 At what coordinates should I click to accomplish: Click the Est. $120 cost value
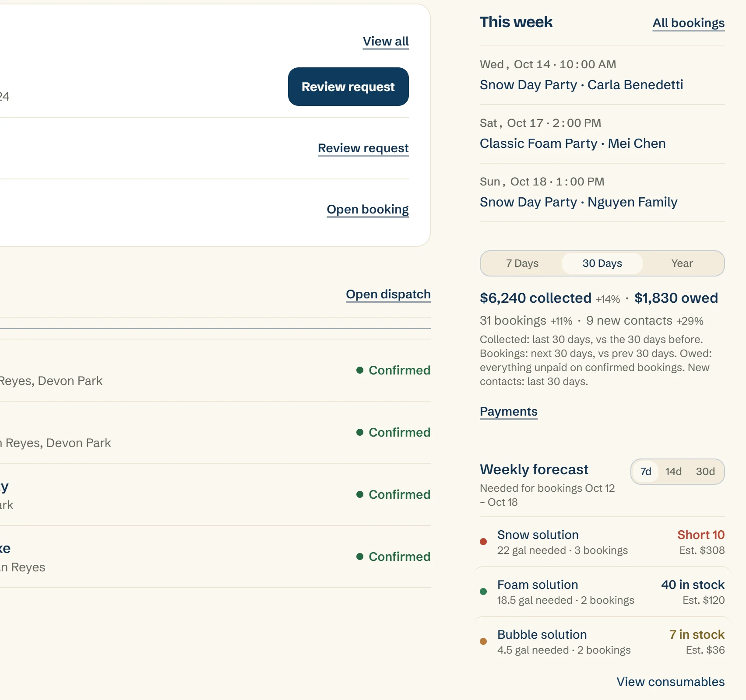click(x=704, y=600)
